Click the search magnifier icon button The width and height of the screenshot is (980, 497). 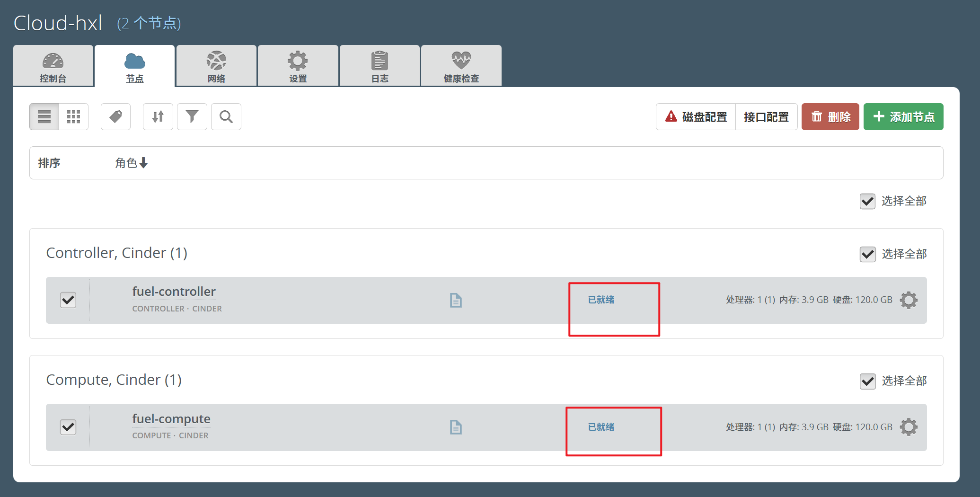point(226,116)
